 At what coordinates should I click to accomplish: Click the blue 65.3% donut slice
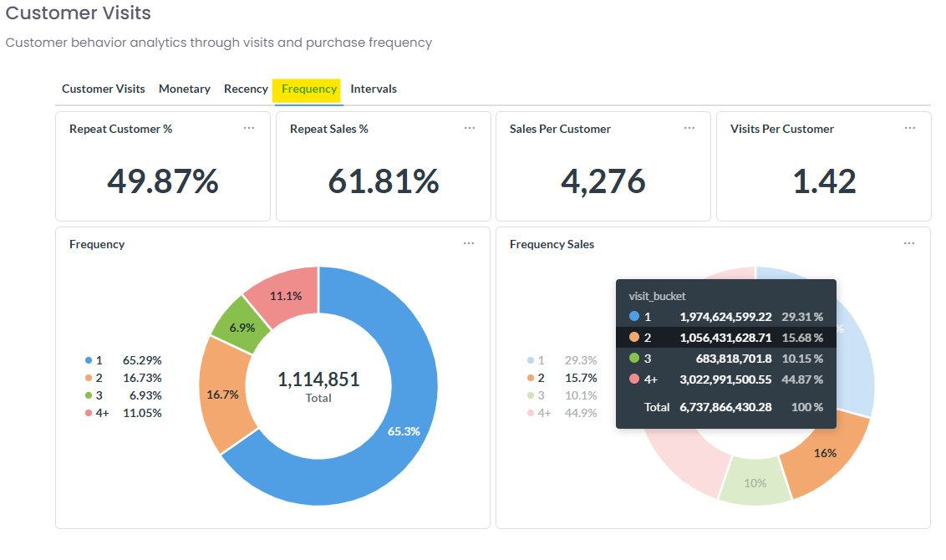pos(404,431)
